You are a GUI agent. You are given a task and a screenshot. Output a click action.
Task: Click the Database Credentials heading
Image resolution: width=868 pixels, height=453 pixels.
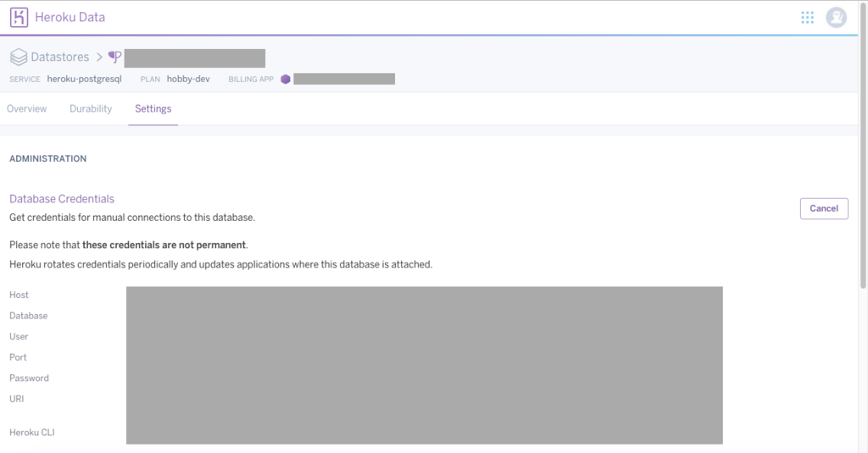[62, 199]
